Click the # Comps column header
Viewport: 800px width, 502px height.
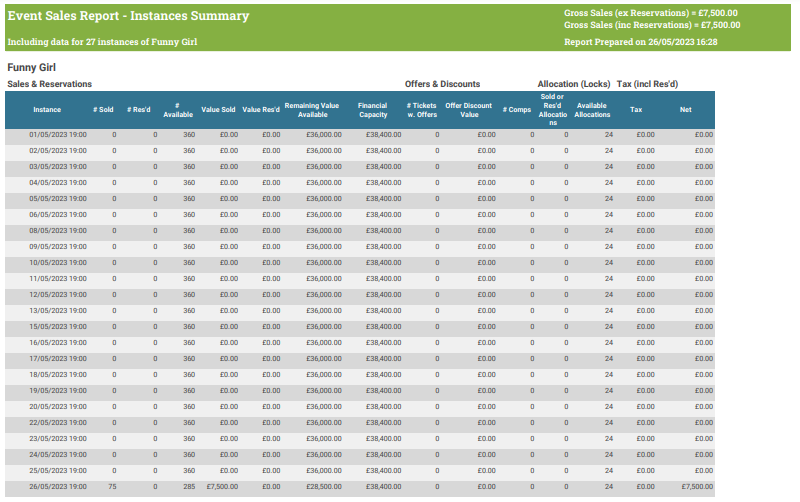[x=517, y=110]
